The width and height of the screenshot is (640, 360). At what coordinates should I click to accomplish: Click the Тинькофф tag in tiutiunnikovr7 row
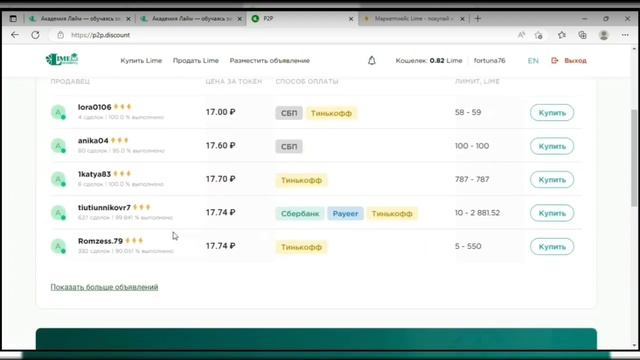392,213
